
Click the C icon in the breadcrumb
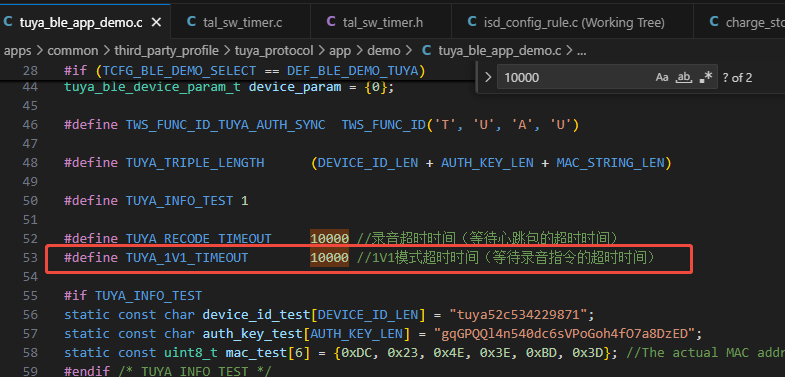(427, 51)
